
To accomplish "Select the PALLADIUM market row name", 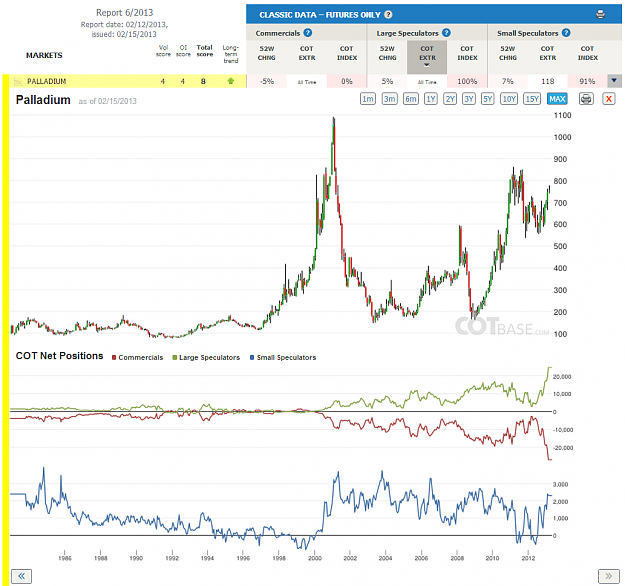I will click(x=47, y=81).
